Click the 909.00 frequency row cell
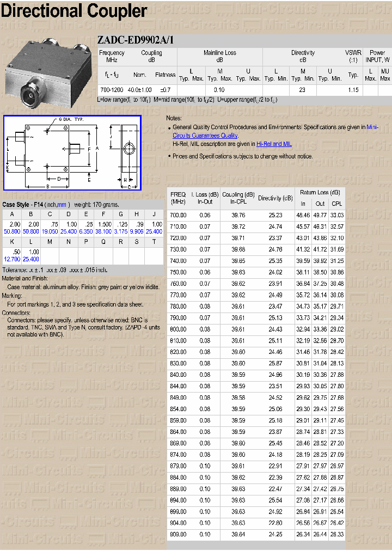 pos(178,534)
